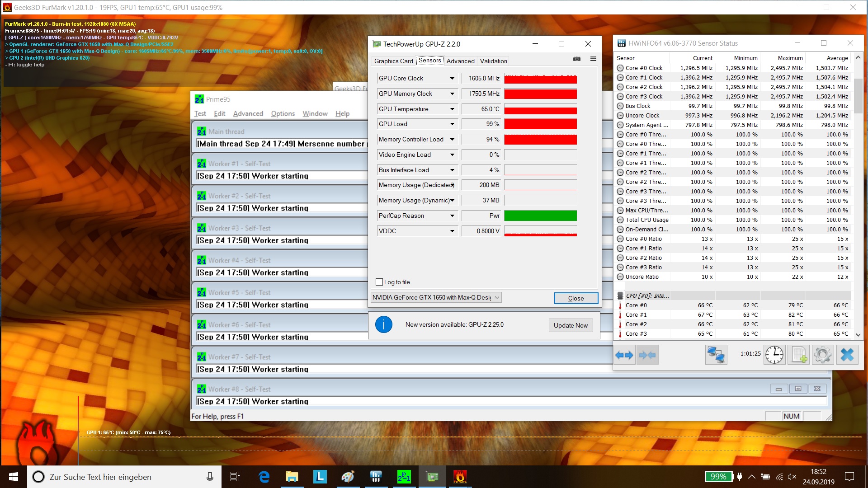Open Microsoft Edge from the taskbar

[264, 477]
